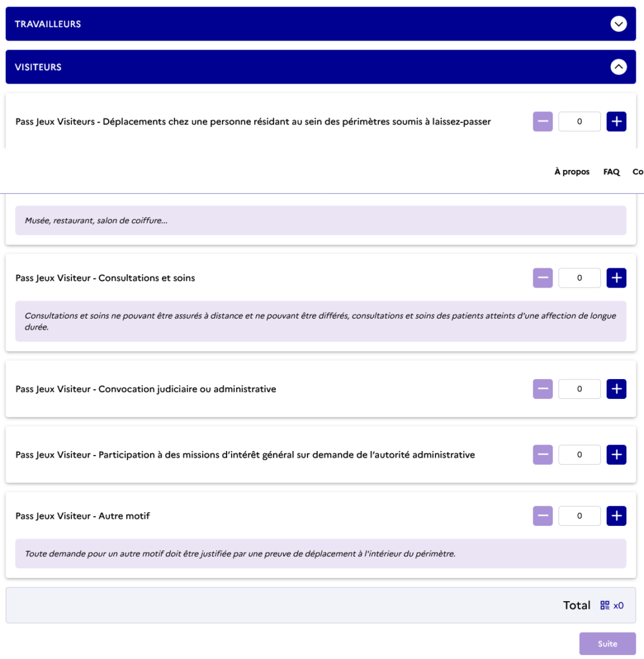Open the À propos menu item
Screen dimensions: 644x659
tap(572, 172)
